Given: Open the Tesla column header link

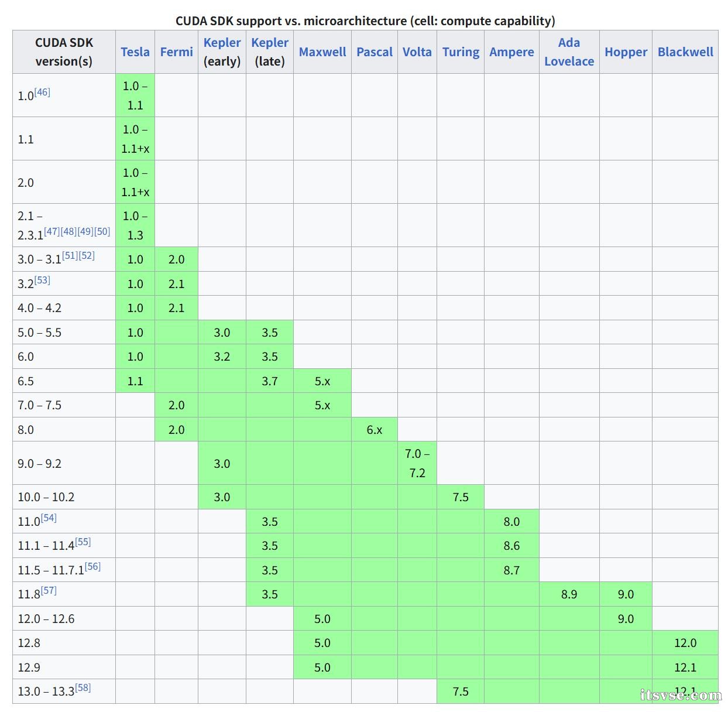Looking at the screenshot, I should coord(135,52).
